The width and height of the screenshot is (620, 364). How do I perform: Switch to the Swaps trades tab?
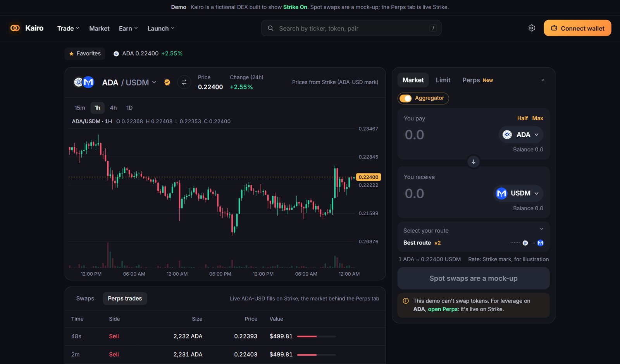tap(85, 299)
